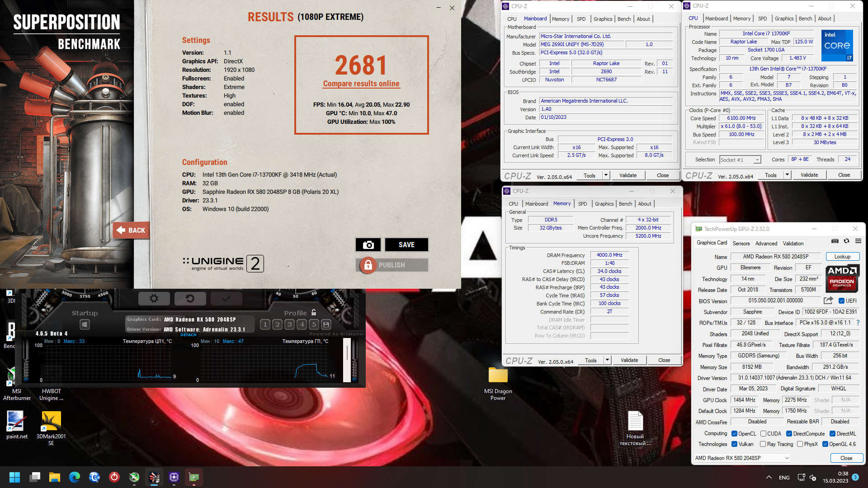Click BACK button in Superposition
868x488 pixels.
coord(131,230)
